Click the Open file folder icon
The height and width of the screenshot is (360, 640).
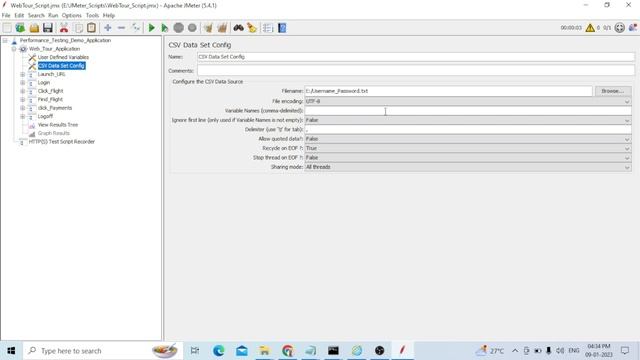point(34,28)
